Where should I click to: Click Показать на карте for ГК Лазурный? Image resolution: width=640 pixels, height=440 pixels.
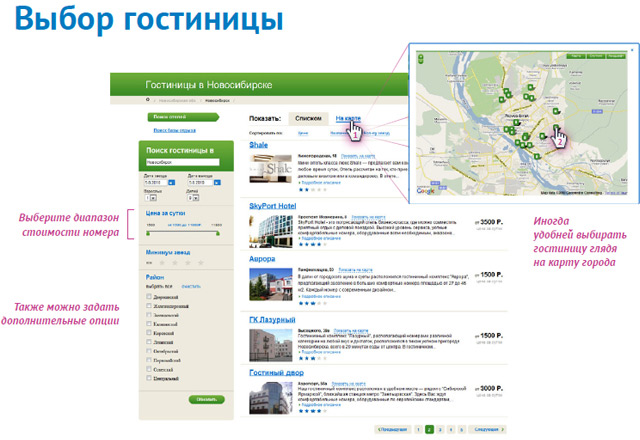(x=351, y=331)
